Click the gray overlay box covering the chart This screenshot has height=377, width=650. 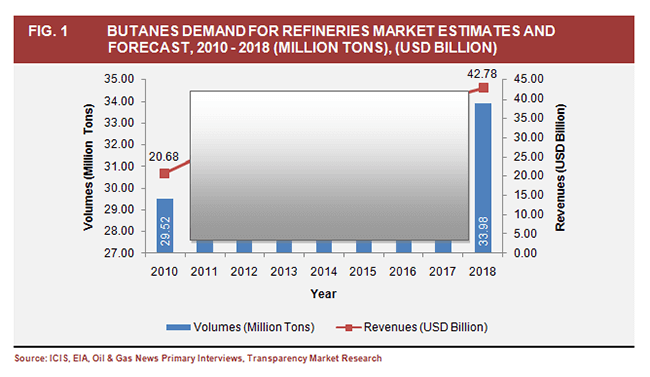coord(330,165)
